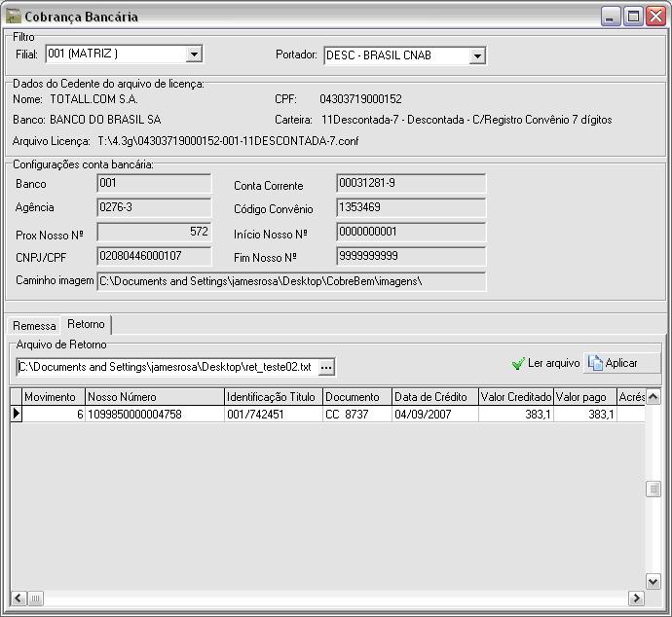Click the Código Convênio field 1353469
672x617 pixels.
411,207
